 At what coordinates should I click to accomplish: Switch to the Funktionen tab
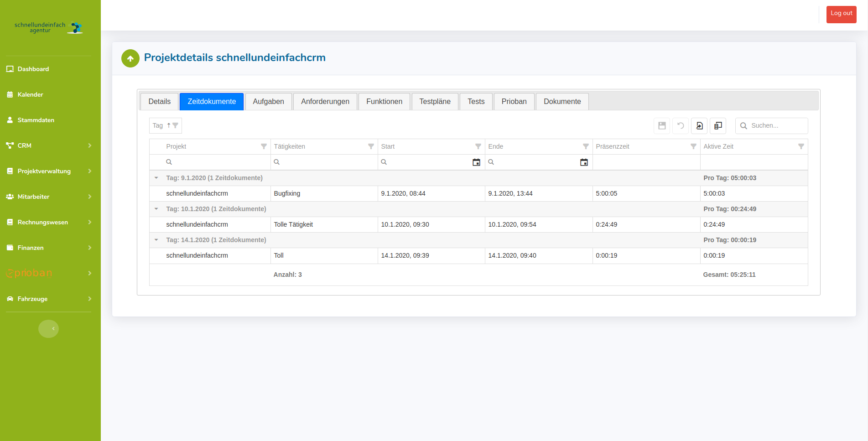click(x=385, y=102)
